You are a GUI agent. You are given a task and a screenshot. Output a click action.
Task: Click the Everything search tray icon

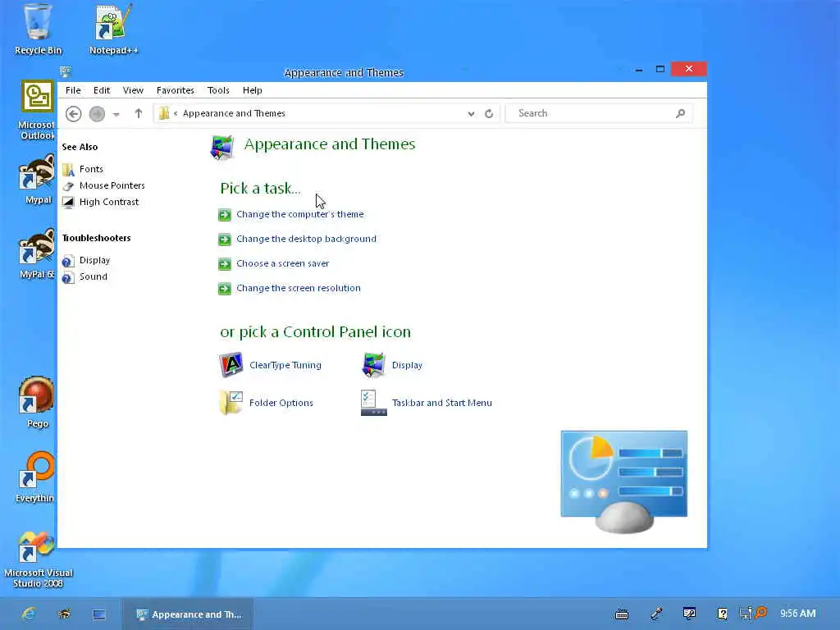click(760, 612)
